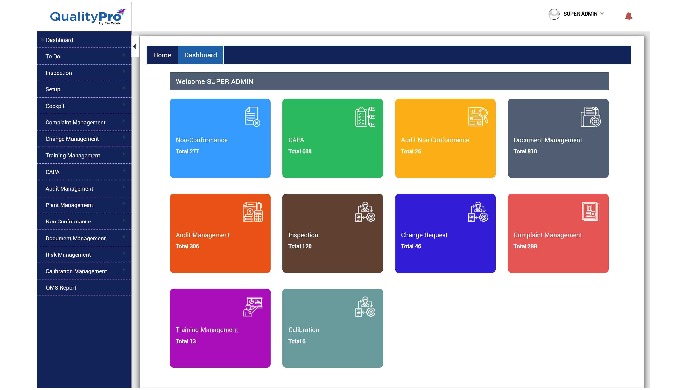Screen dimensions: 680x390
Task: Switch to the Dashboard tab
Action: click(x=200, y=55)
